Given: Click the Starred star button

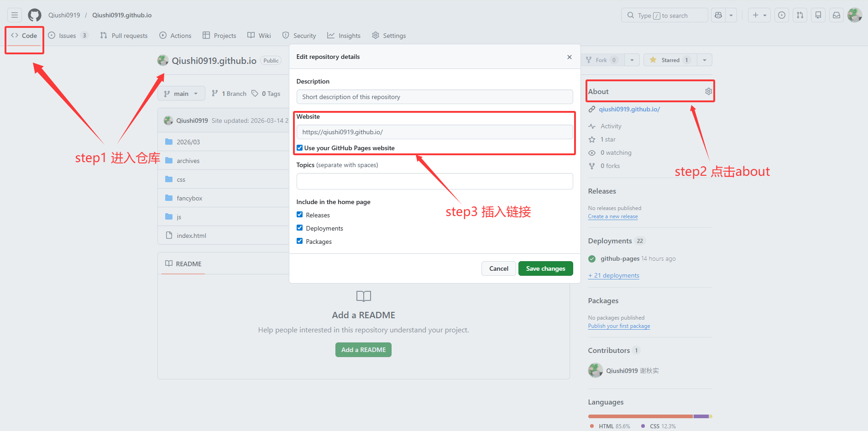Looking at the screenshot, I should [670, 60].
